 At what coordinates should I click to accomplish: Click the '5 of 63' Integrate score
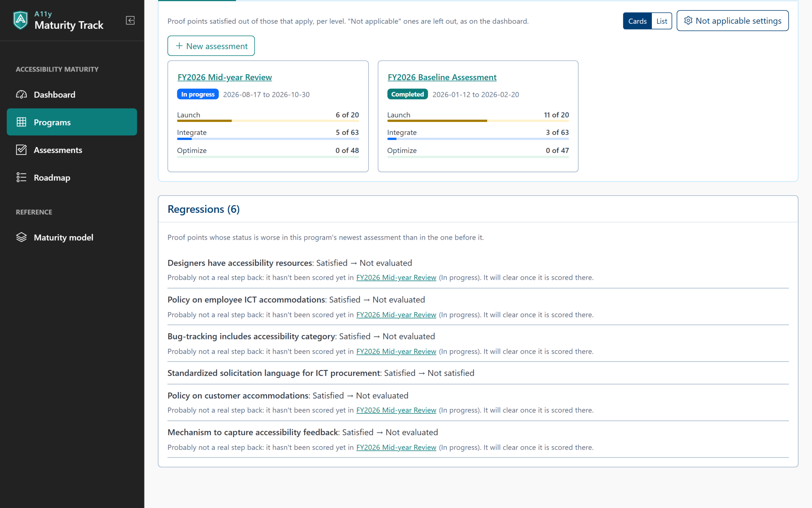347,132
